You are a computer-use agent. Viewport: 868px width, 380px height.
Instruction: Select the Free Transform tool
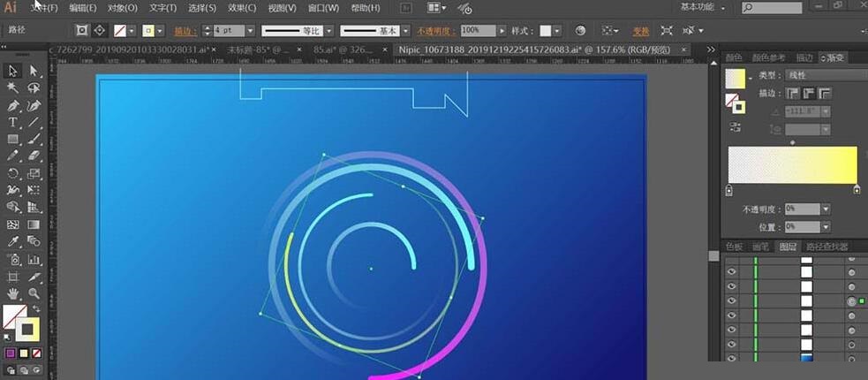[34, 190]
